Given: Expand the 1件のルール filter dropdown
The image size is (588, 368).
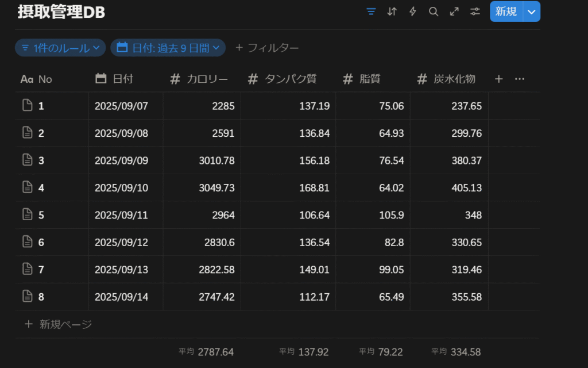Looking at the screenshot, I should (x=60, y=48).
